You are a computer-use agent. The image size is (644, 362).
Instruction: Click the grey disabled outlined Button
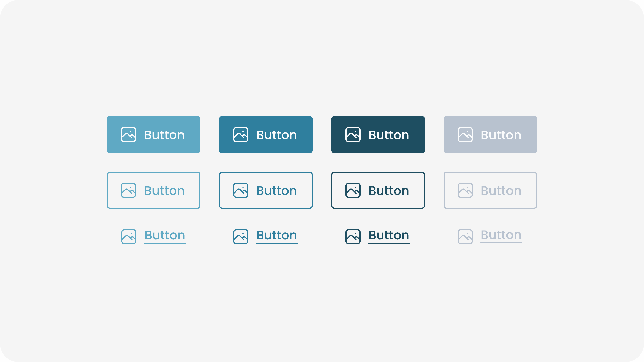[490, 190]
